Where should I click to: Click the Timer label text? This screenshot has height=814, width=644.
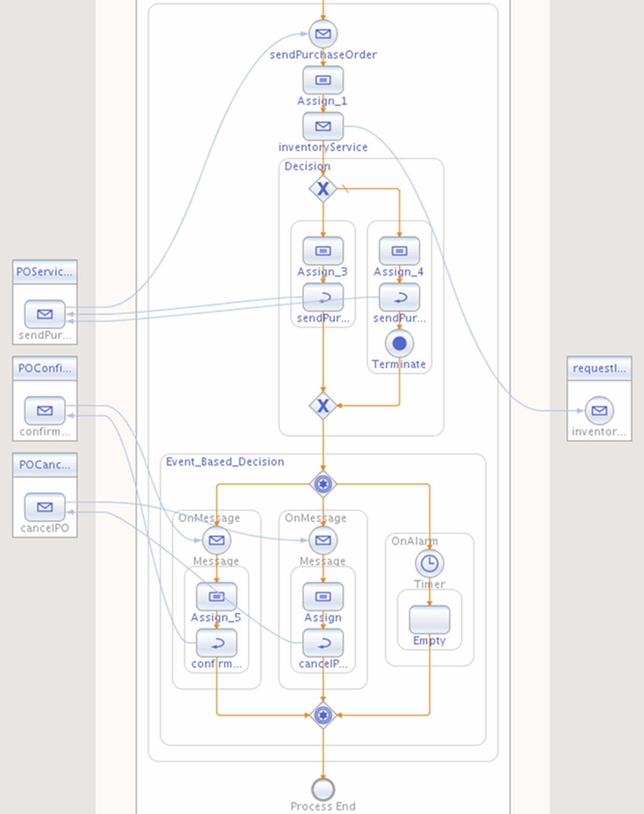click(x=430, y=584)
